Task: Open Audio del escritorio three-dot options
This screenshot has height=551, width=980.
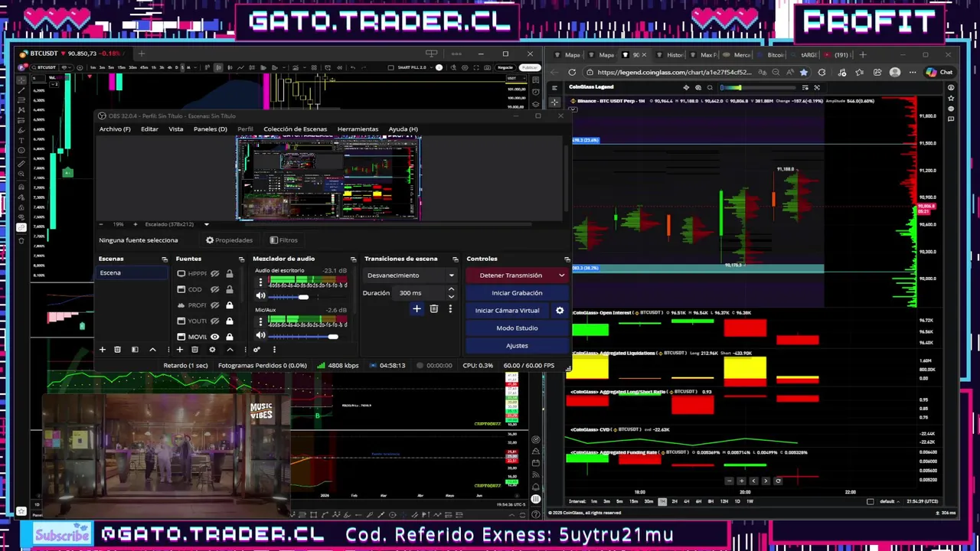Action: click(260, 282)
